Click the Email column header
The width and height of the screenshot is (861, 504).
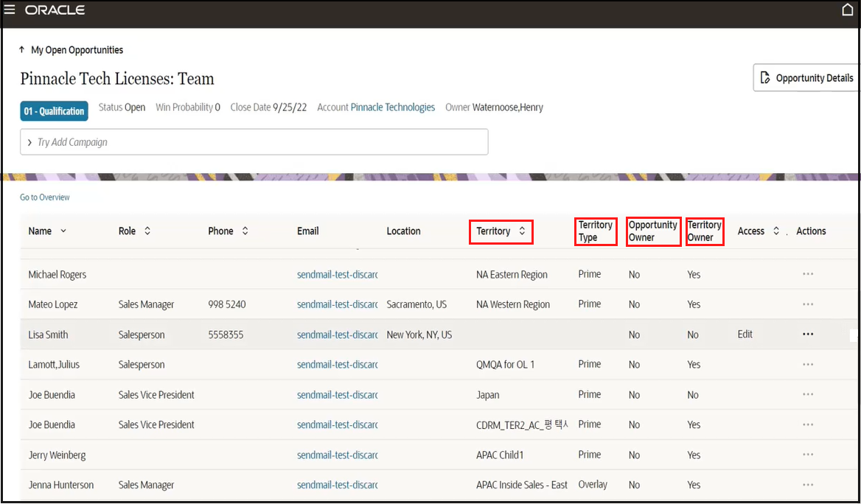(x=308, y=231)
